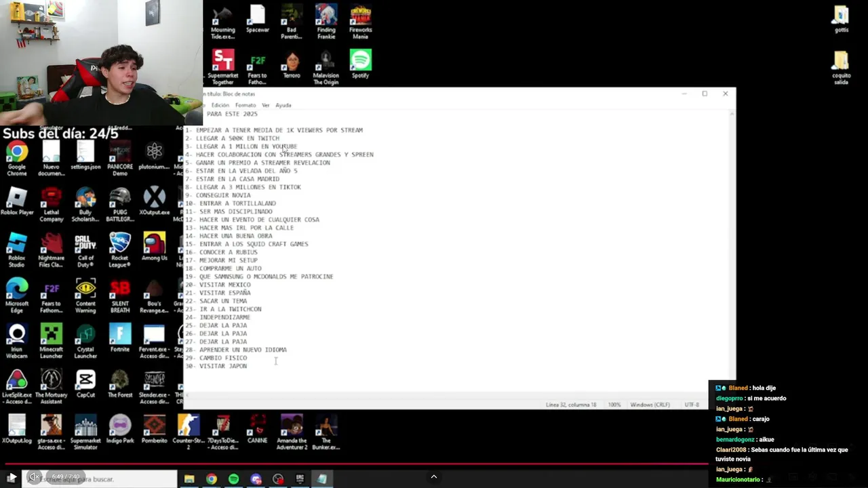Open the Indigo Park desktop icon
868x488 pixels.
[120, 428]
